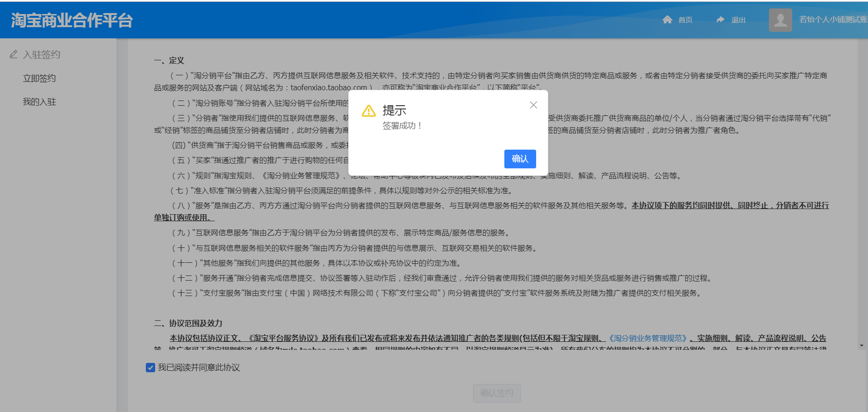
Task: Select 我的入驻 in sidebar
Action: (x=39, y=101)
